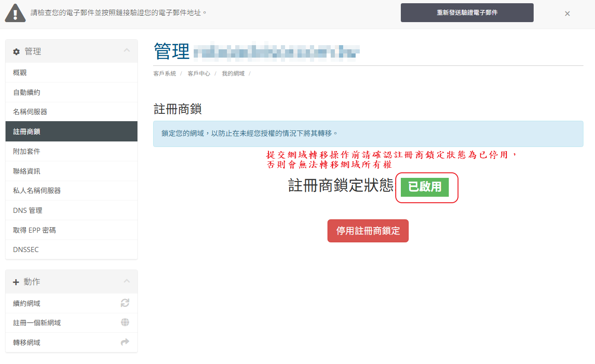Select DNS 管理 in the sidebar

coord(28,211)
